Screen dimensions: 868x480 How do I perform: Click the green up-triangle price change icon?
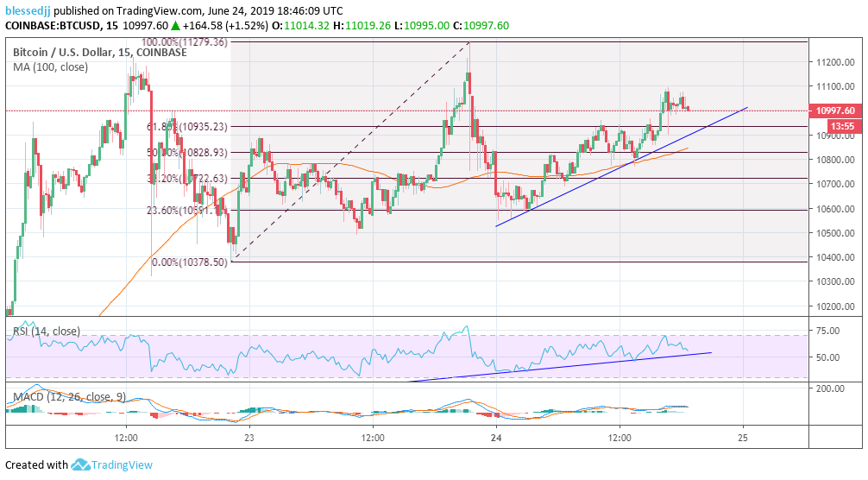point(175,25)
